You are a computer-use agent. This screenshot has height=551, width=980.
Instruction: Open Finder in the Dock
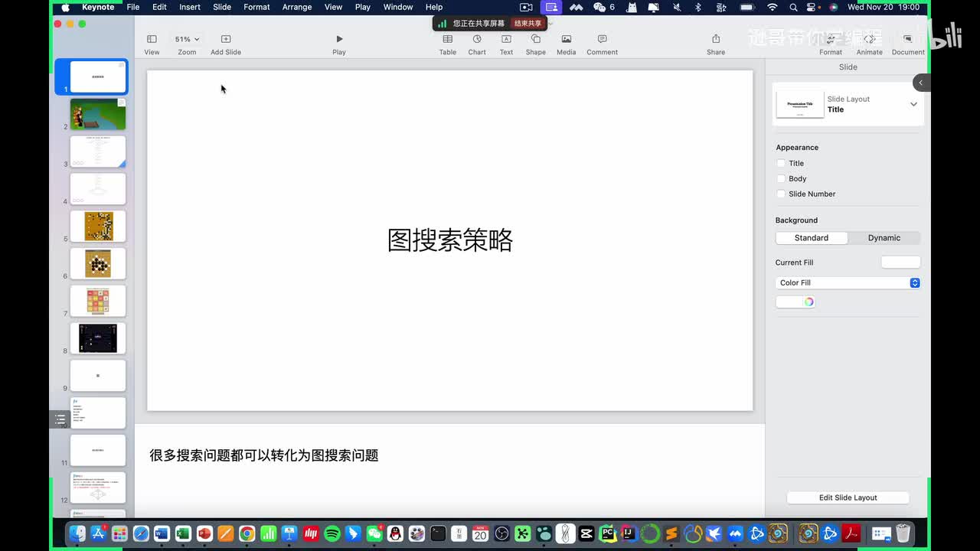click(x=77, y=533)
